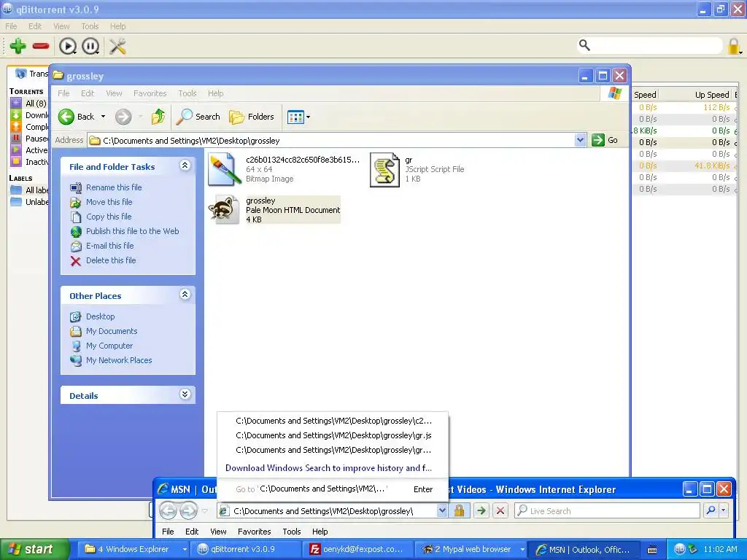Click the Internet Explorer forward arrow button
This screenshot has height=560, width=747.
189,511
